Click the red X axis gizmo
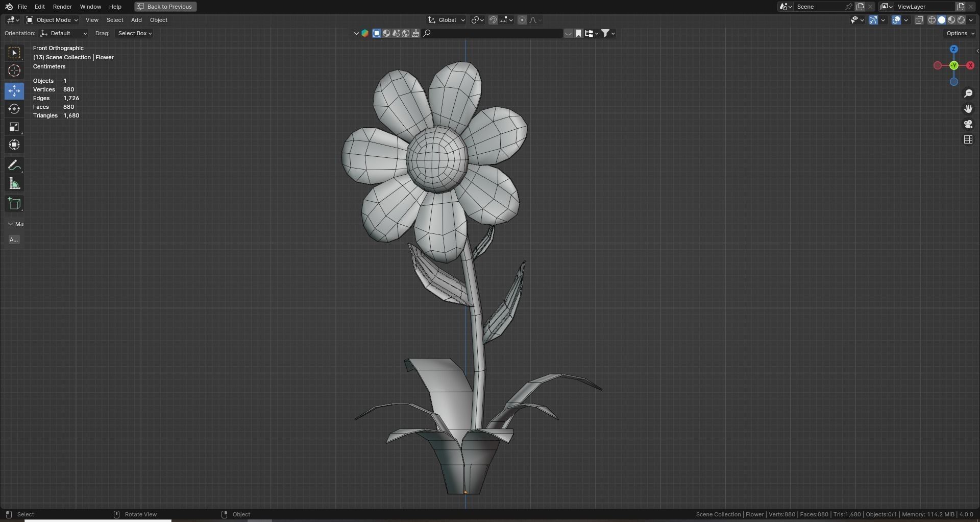980x522 pixels. 970,65
